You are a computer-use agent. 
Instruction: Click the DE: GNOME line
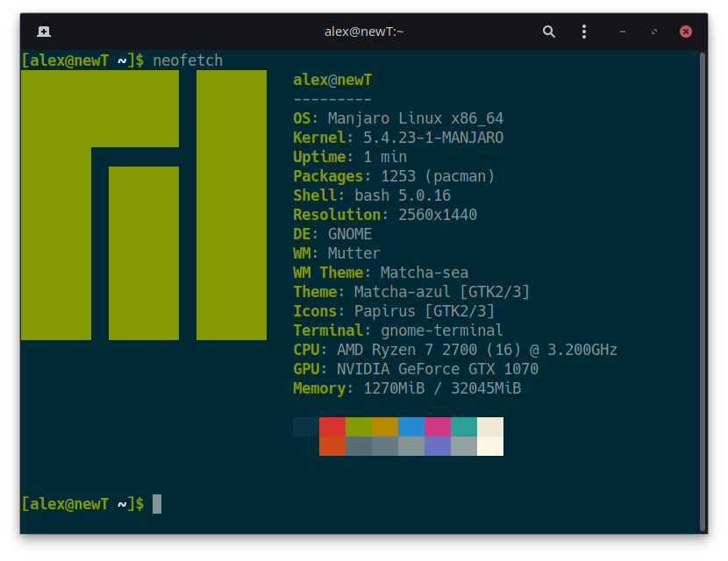pyautogui.click(x=332, y=234)
